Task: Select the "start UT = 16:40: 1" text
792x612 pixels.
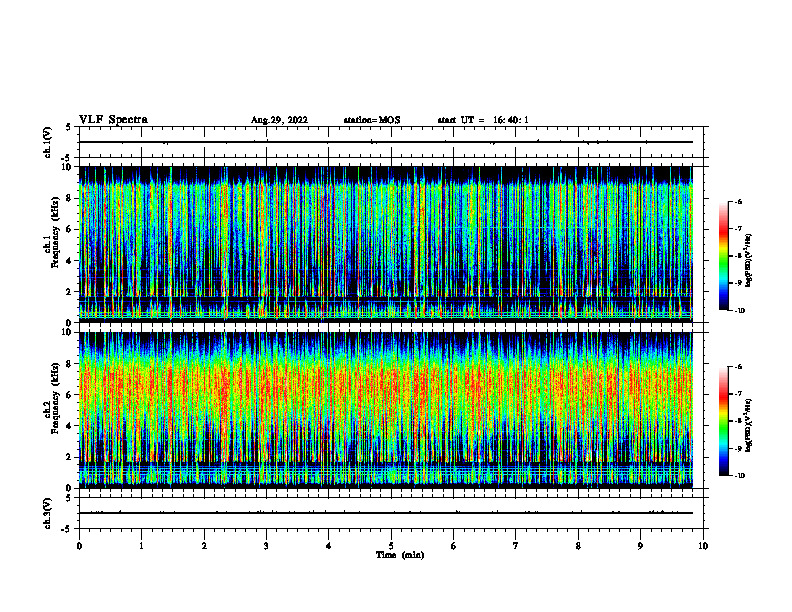Action: [483, 120]
